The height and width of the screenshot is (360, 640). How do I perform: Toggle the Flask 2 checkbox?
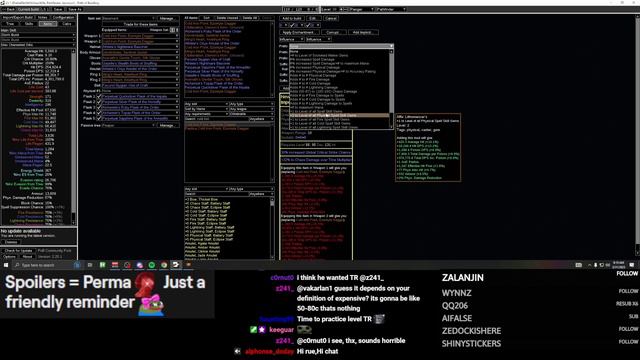(x=99, y=102)
